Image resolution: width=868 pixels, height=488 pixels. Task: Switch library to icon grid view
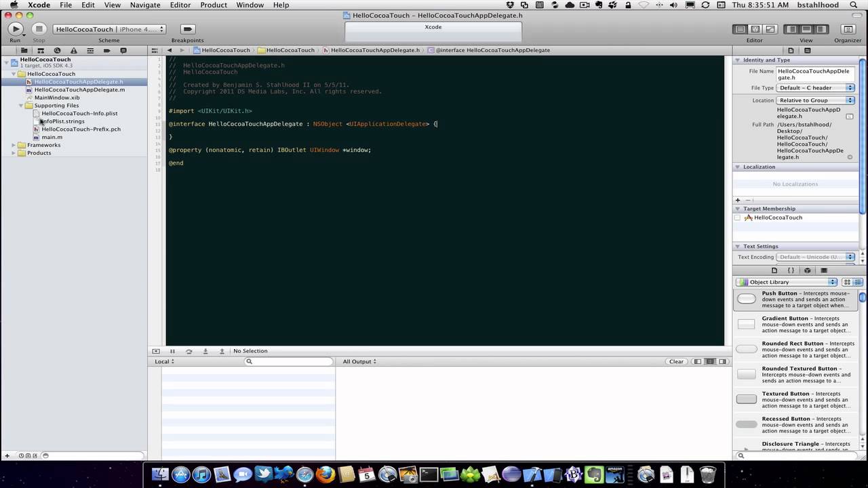tap(847, 282)
